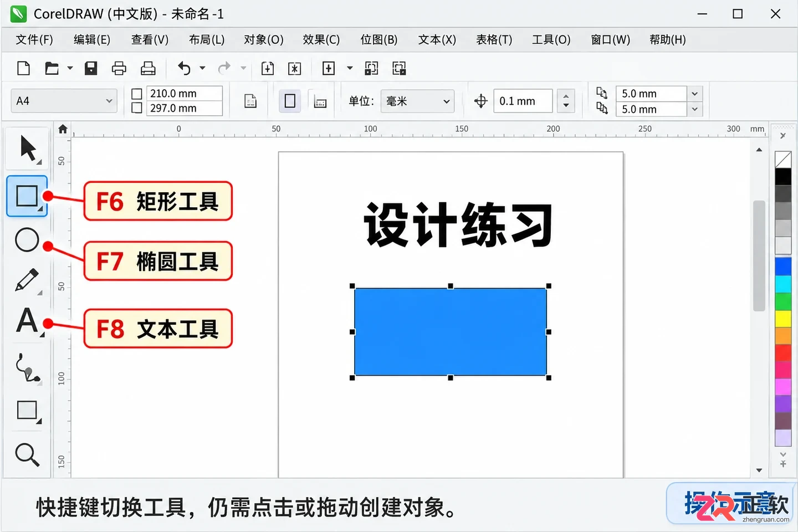Open the upper 5.0 mm duplicate distance dropdown

695,94
